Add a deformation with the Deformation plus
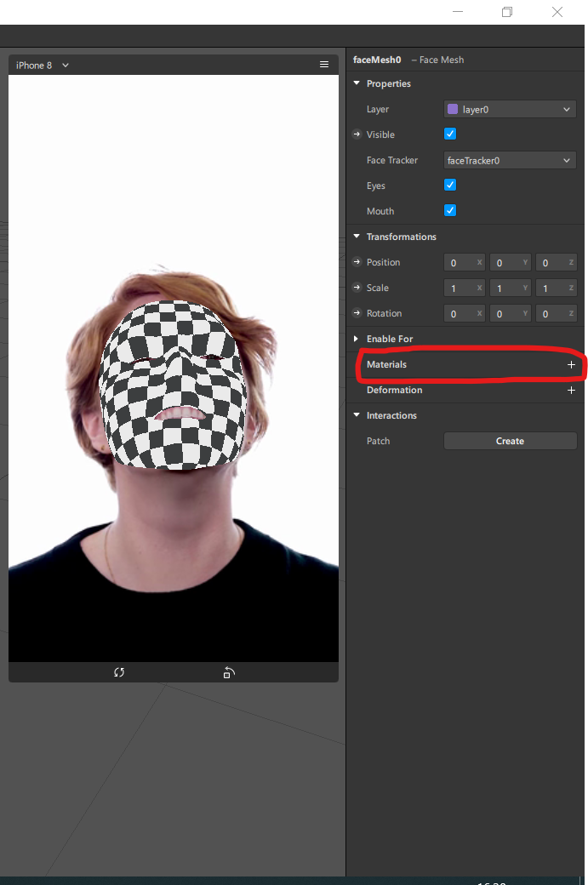The image size is (588, 885). 571,390
